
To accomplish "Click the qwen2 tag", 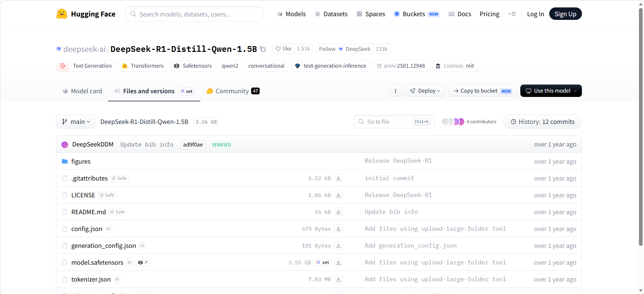I will click(230, 66).
